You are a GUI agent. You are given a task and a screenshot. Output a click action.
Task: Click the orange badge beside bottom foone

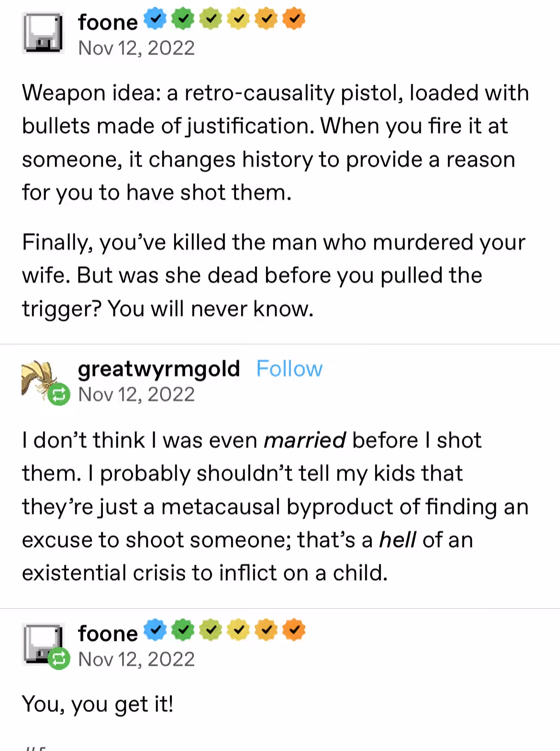click(x=294, y=630)
